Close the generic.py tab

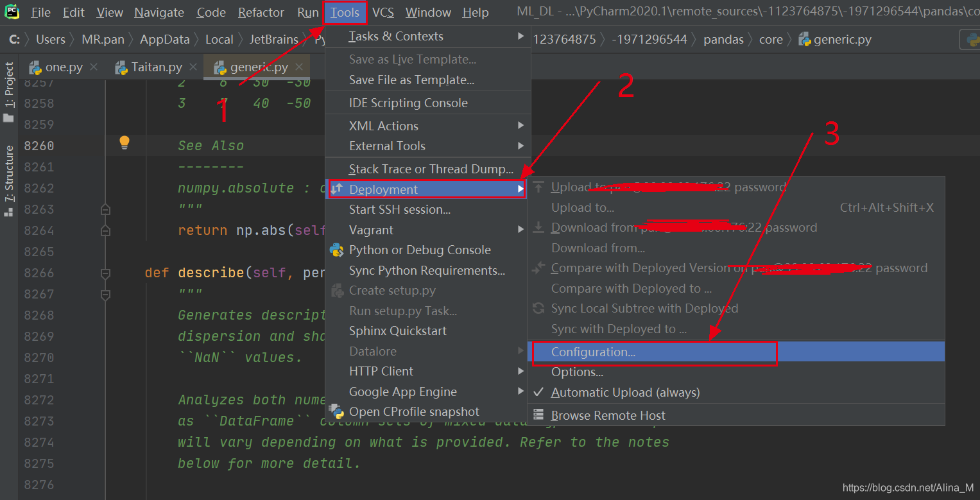point(299,67)
